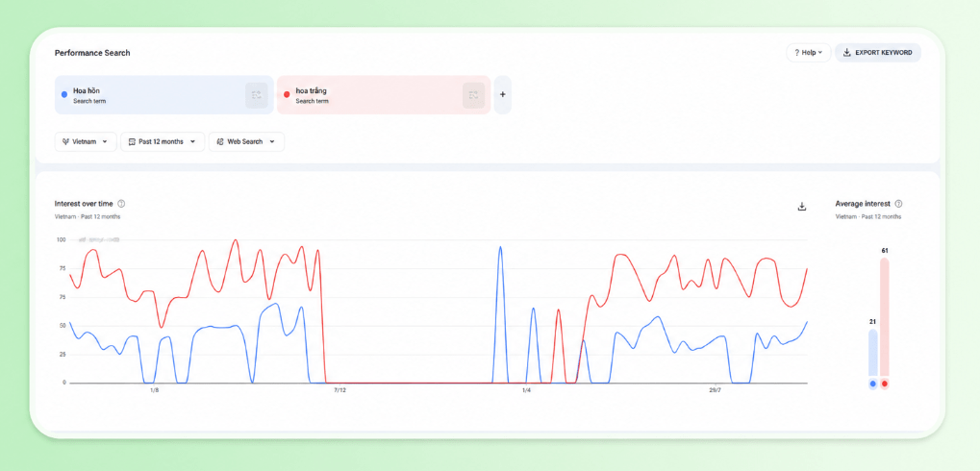Open the Web Search type dropdown
980x471 pixels.
pyautogui.click(x=246, y=142)
